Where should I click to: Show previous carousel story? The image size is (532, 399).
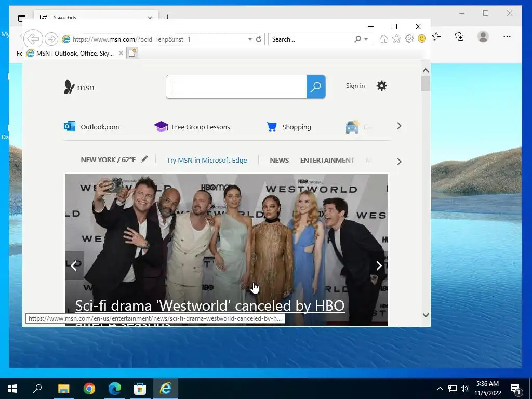pos(74,265)
